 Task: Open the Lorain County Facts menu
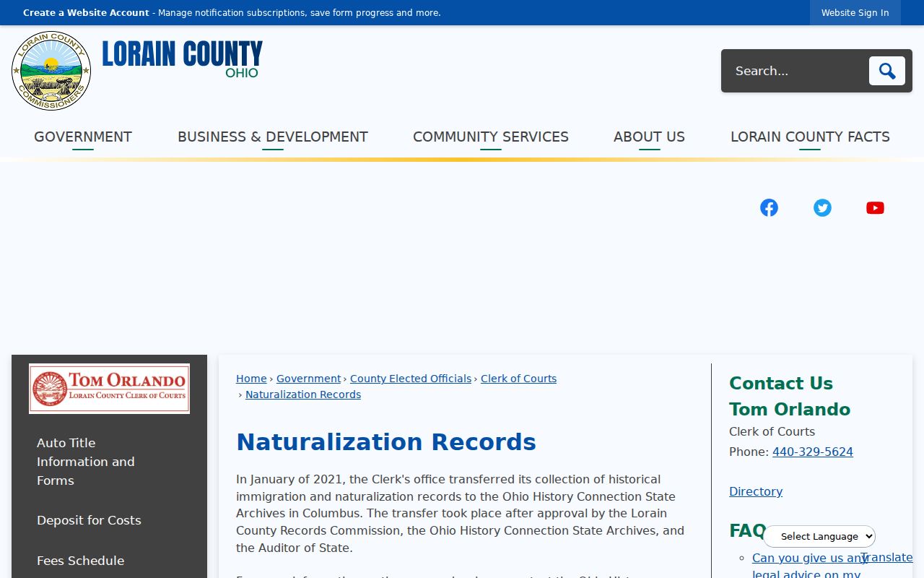810,137
